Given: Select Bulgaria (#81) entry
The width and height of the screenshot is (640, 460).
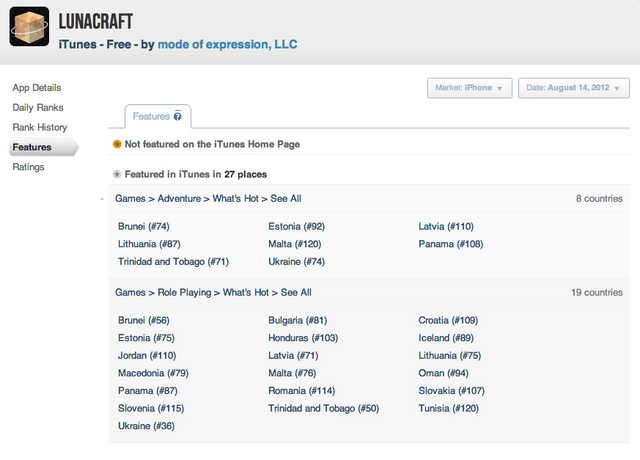Looking at the screenshot, I should (298, 320).
